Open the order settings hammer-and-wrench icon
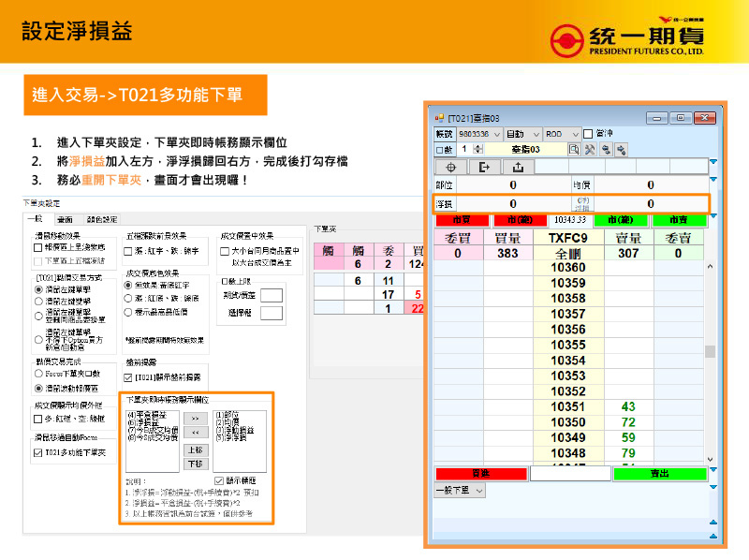The image size is (749, 560). pos(590,150)
